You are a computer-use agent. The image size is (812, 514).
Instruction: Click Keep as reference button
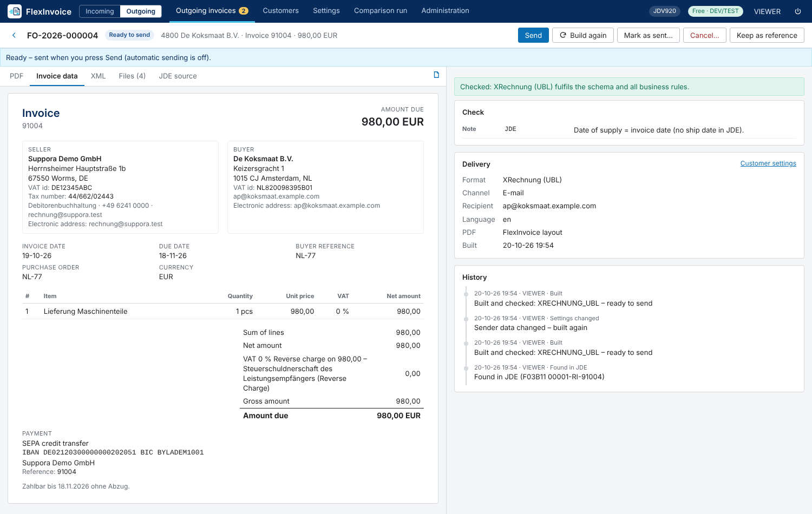pos(767,35)
